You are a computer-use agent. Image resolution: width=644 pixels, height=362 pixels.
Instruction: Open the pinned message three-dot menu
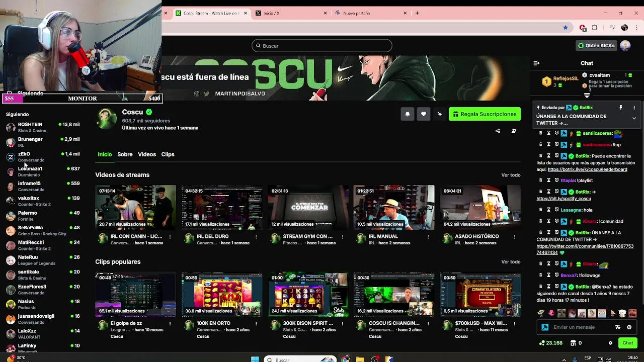[x=634, y=108]
